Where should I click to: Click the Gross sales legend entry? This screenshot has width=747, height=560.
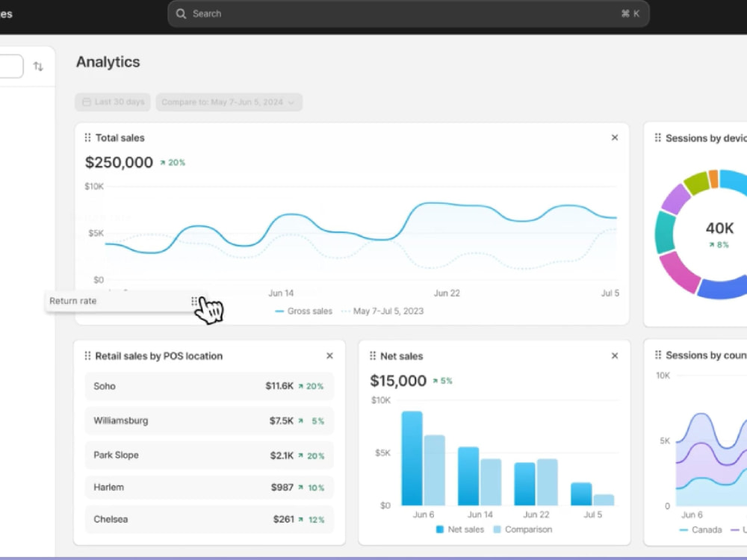tap(303, 311)
